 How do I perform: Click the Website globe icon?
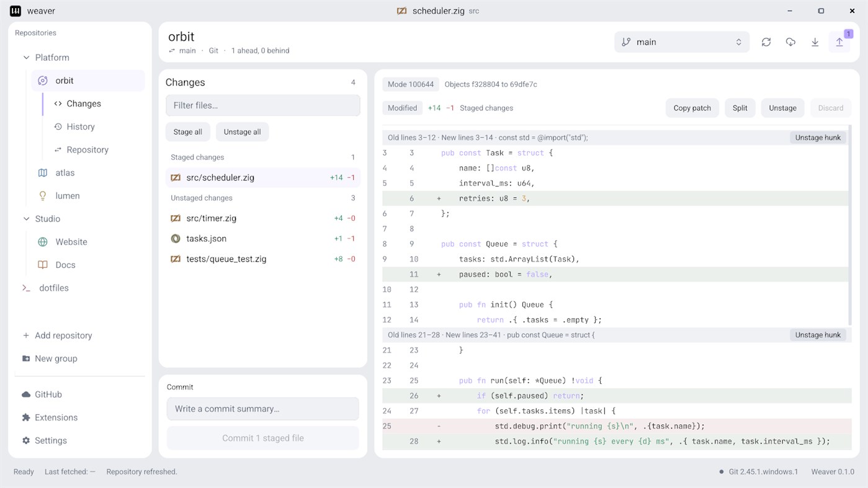pos(43,242)
